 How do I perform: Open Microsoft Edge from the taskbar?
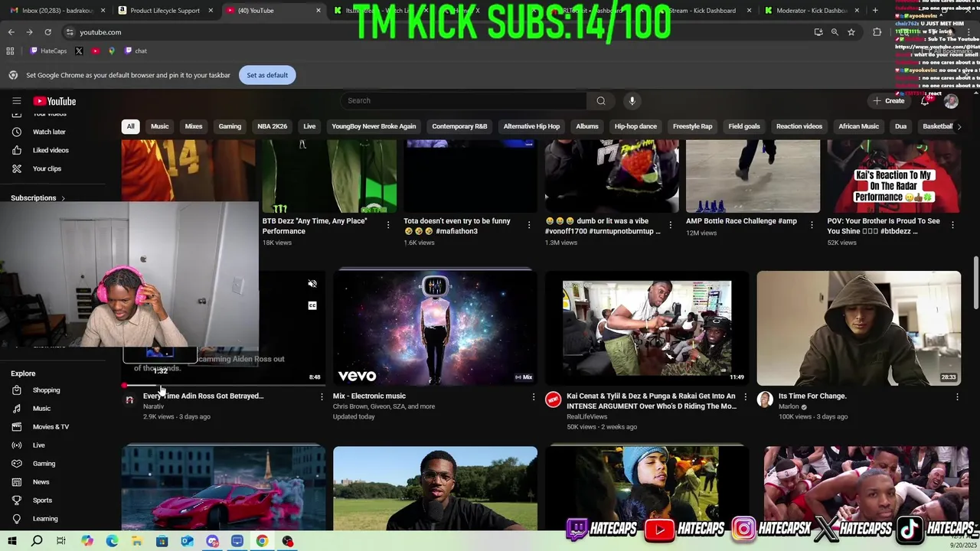[x=113, y=541]
